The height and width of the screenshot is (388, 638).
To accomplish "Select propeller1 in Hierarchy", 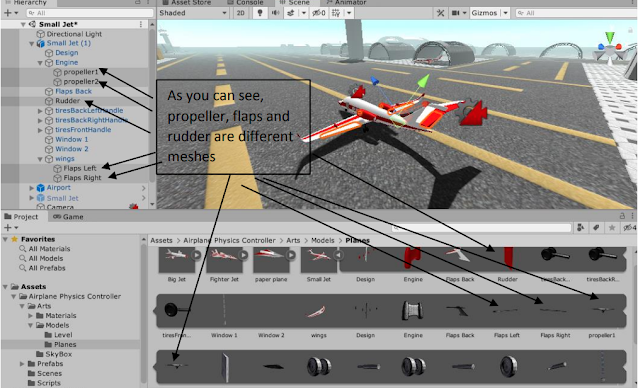I will pos(81,72).
